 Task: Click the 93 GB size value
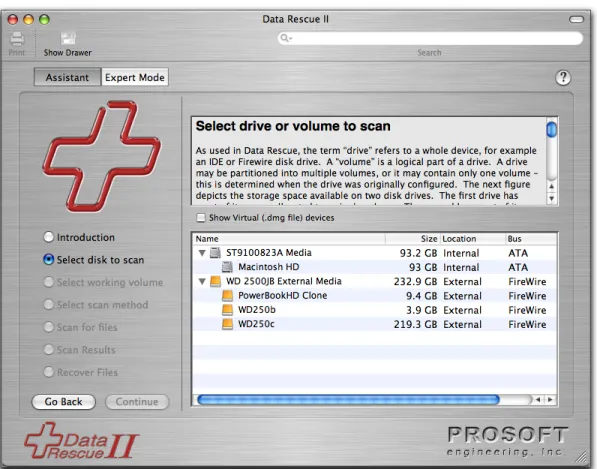click(x=423, y=267)
